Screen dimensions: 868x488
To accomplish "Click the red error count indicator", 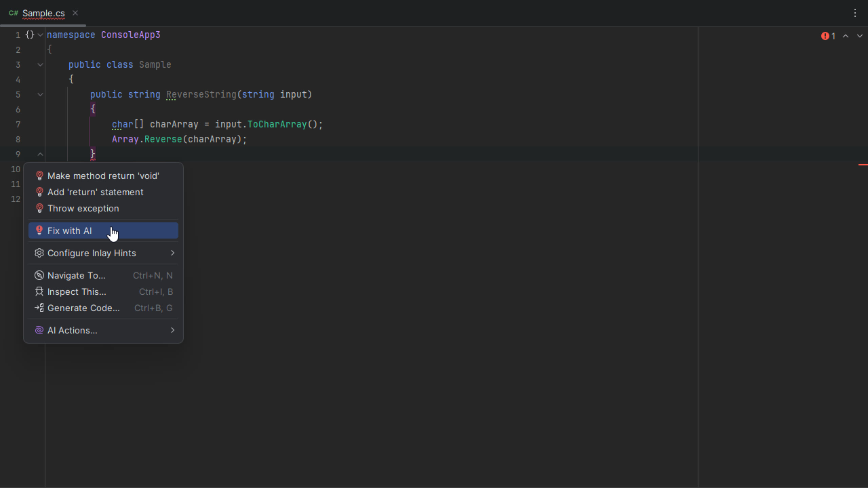I will point(828,36).
